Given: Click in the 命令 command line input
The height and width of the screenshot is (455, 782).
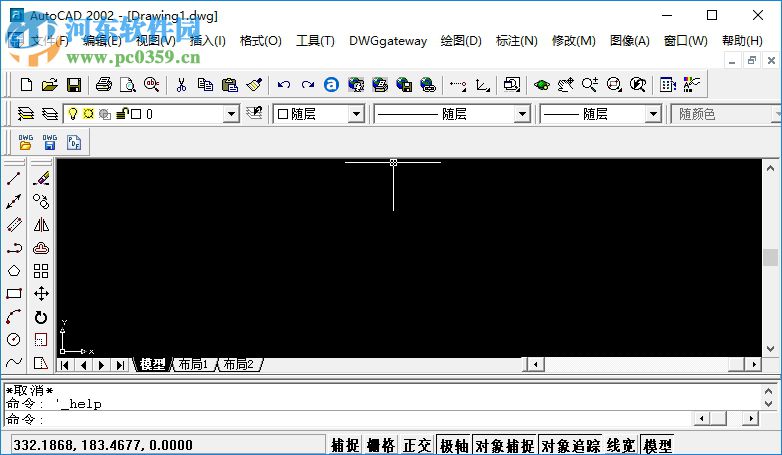Looking at the screenshot, I should point(348,419).
